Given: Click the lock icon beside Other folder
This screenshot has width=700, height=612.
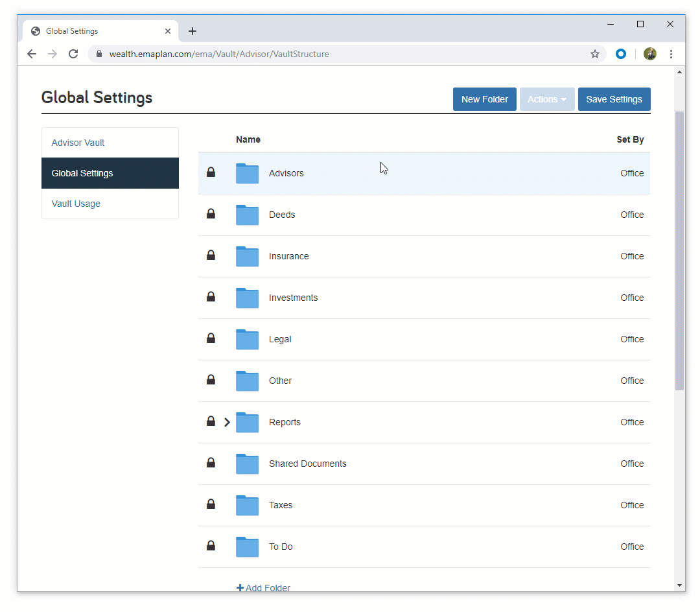Looking at the screenshot, I should click(x=211, y=380).
